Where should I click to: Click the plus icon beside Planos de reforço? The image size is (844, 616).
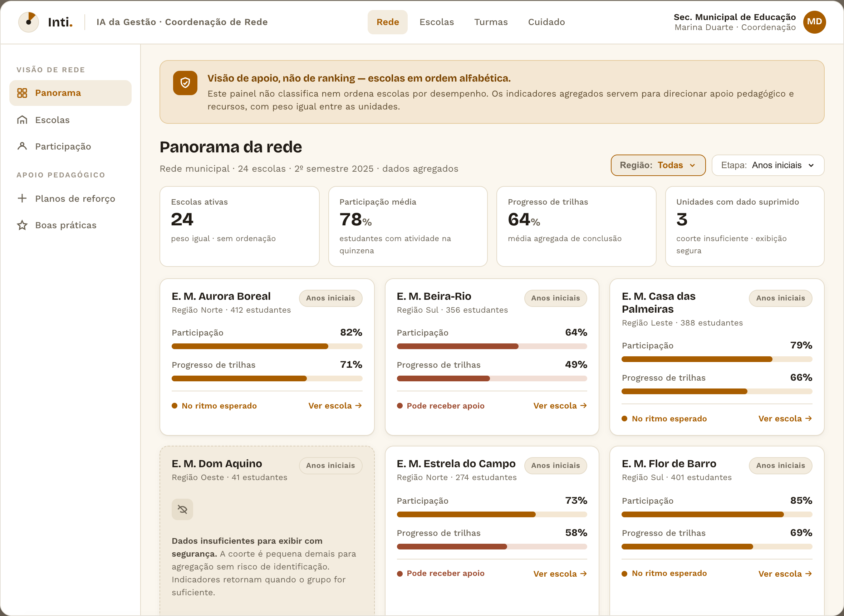pos(22,199)
